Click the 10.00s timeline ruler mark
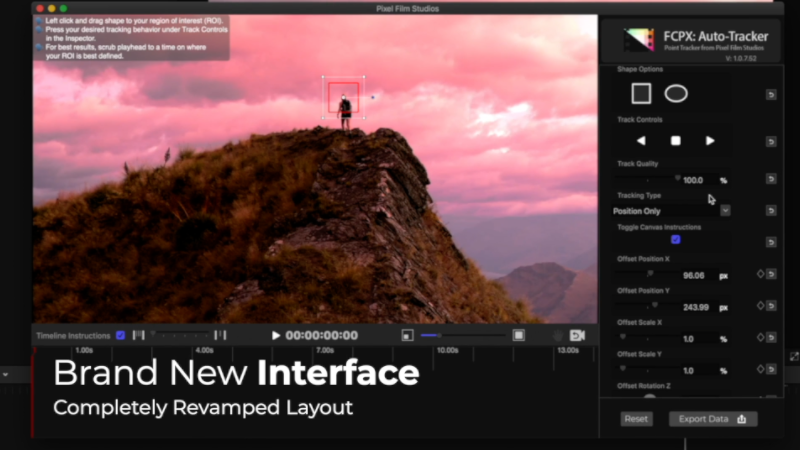 coord(447,351)
